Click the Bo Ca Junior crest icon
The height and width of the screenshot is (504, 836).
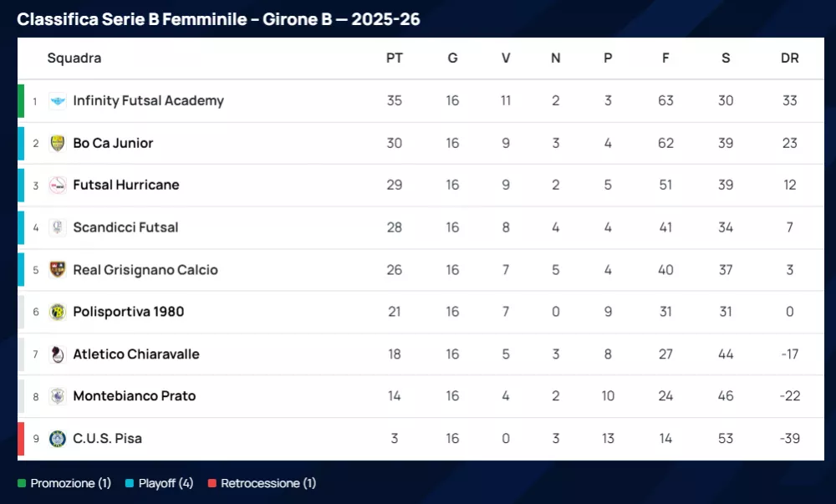click(58, 144)
